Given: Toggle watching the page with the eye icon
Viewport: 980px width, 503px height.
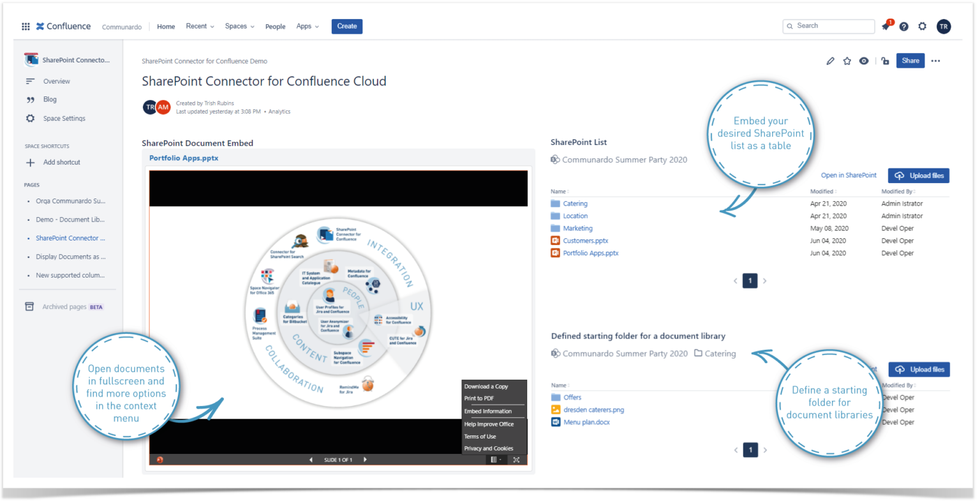Looking at the screenshot, I should click(864, 61).
